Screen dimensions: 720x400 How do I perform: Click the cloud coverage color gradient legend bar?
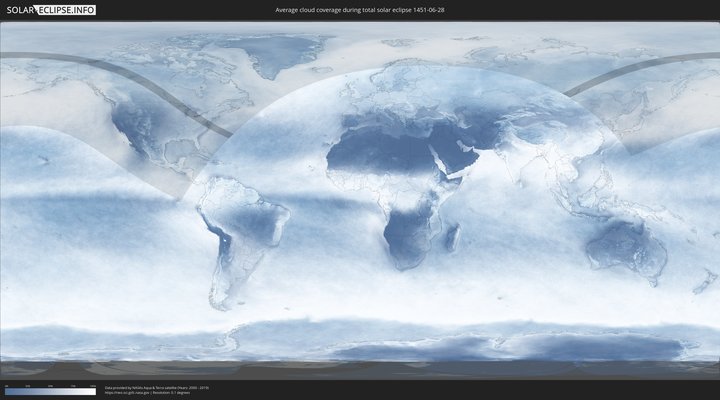(51, 392)
